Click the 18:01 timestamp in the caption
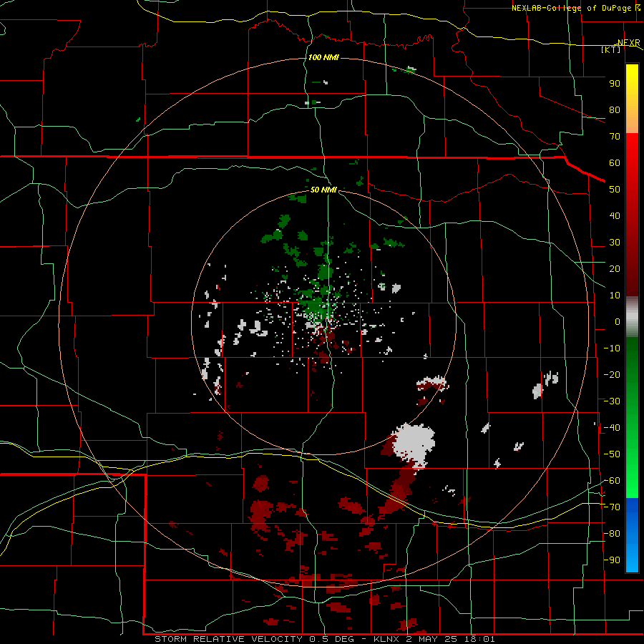This screenshot has width=644, height=644. (x=479, y=639)
